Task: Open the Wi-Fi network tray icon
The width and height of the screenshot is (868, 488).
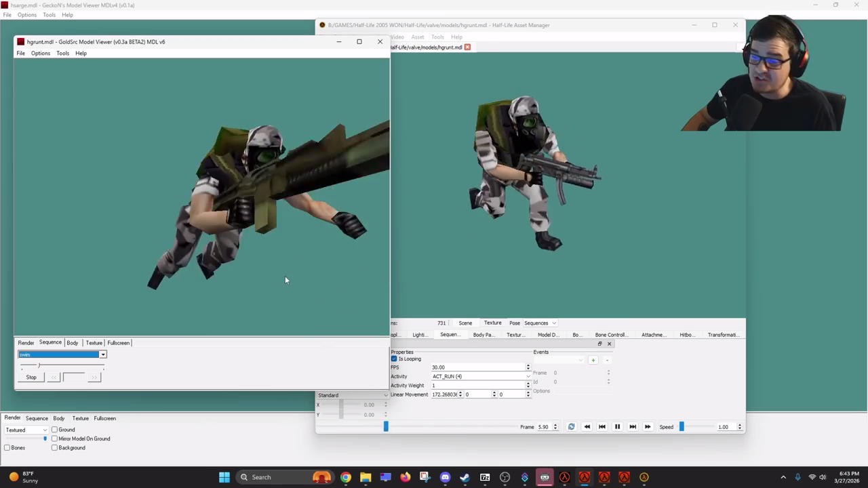Action: [812, 477]
